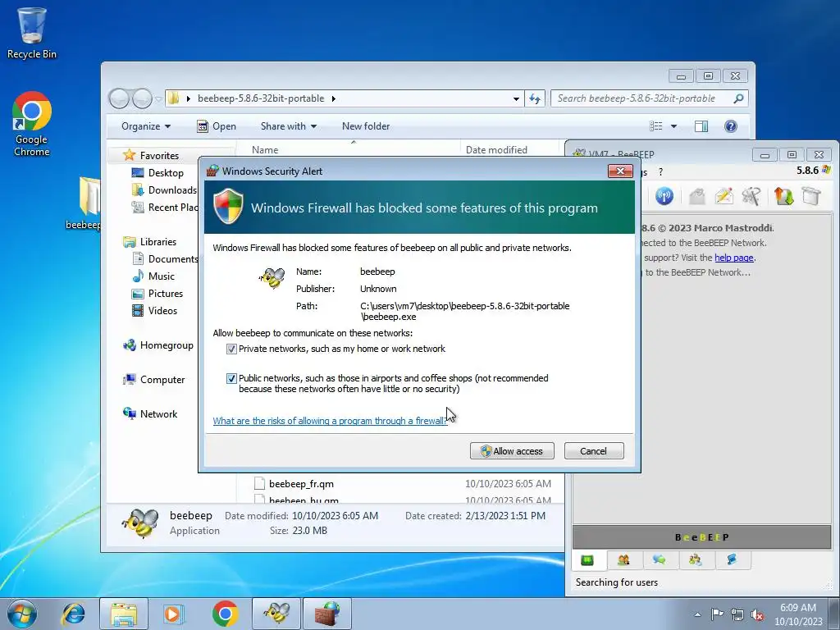Click the trash bin icon in BeeBEEP toolbar
Viewport: 840px width, 630px height.
811,196
